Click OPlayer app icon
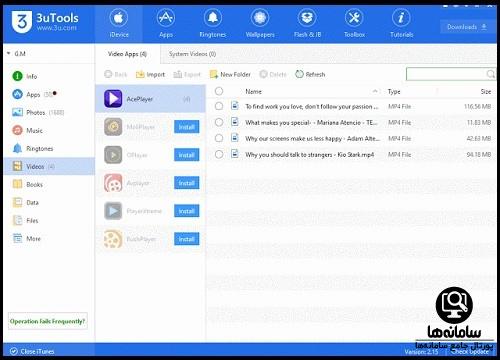This screenshot has width=500, height=360. click(113, 155)
